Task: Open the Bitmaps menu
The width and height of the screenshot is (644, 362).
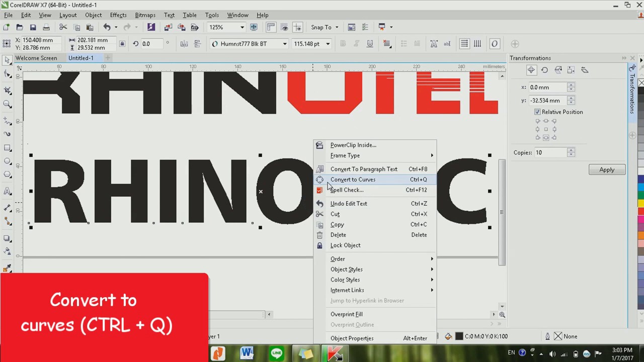Action: coord(145,15)
